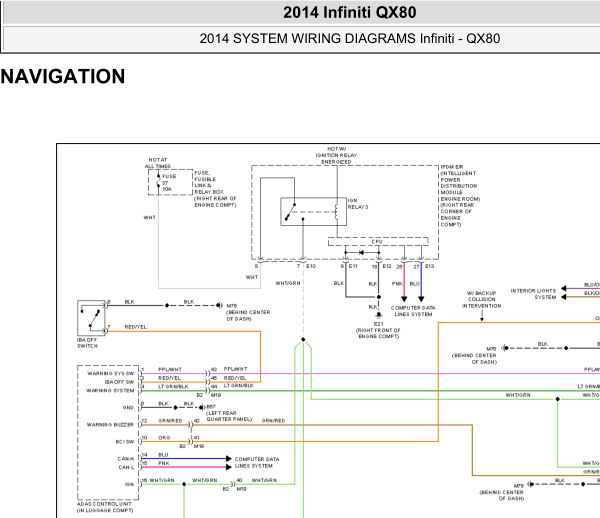Click the E13 connector label
The width and height of the screenshot is (600, 518).
429,266
